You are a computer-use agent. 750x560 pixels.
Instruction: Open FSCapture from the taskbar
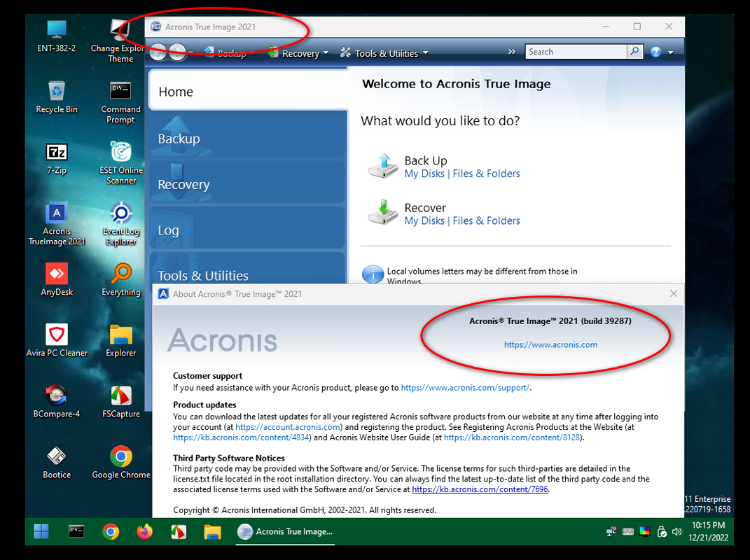[179, 531]
